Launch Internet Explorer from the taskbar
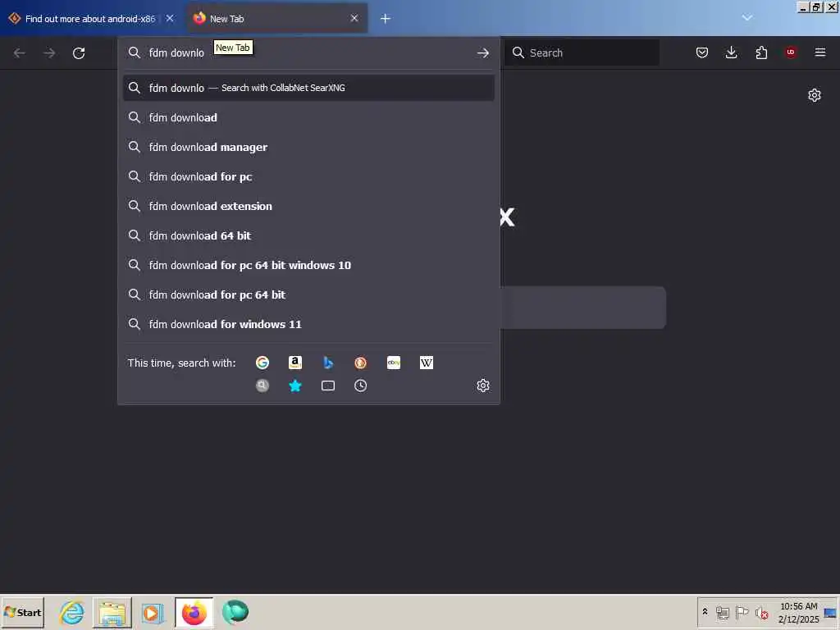 72,612
